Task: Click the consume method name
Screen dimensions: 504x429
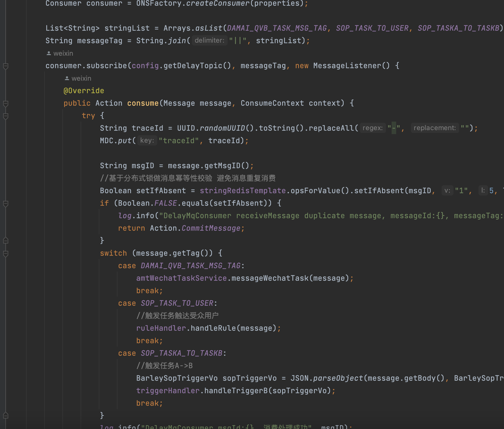Action: (x=143, y=103)
